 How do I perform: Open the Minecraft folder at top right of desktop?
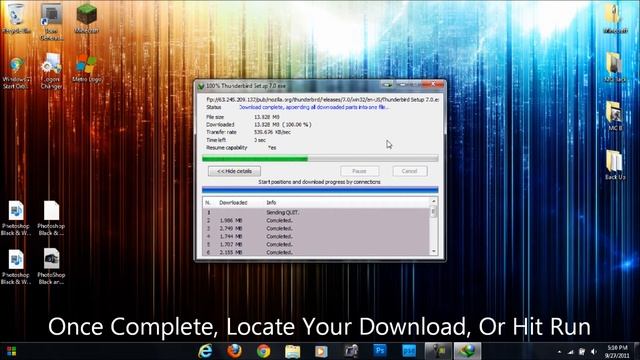tap(614, 18)
